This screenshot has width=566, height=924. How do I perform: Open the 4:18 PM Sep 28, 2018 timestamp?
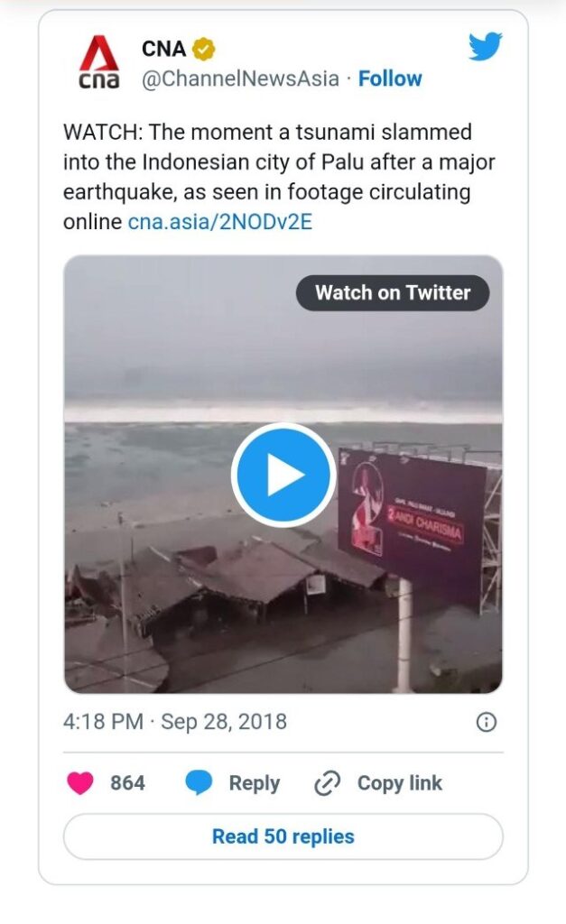click(175, 722)
